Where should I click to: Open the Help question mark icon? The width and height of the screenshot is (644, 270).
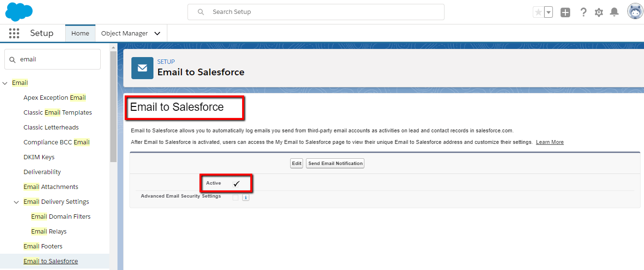coord(583,12)
